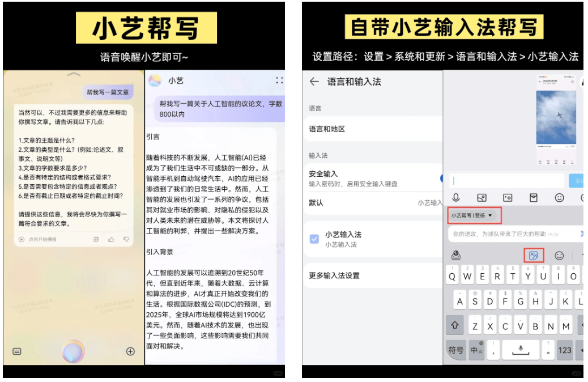Tap the C key
The width and height of the screenshot is (588, 382).
pyautogui.click(x=505, y=325)
